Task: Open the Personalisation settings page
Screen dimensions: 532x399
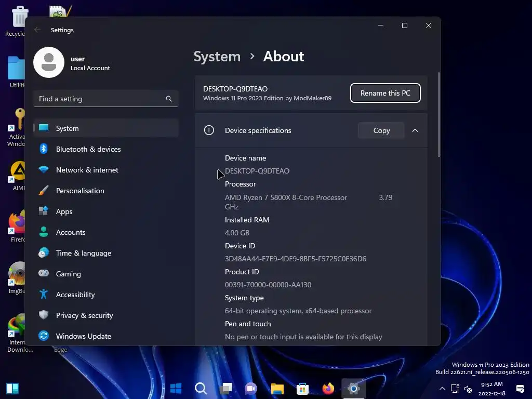Action: [x=106, y=190]
